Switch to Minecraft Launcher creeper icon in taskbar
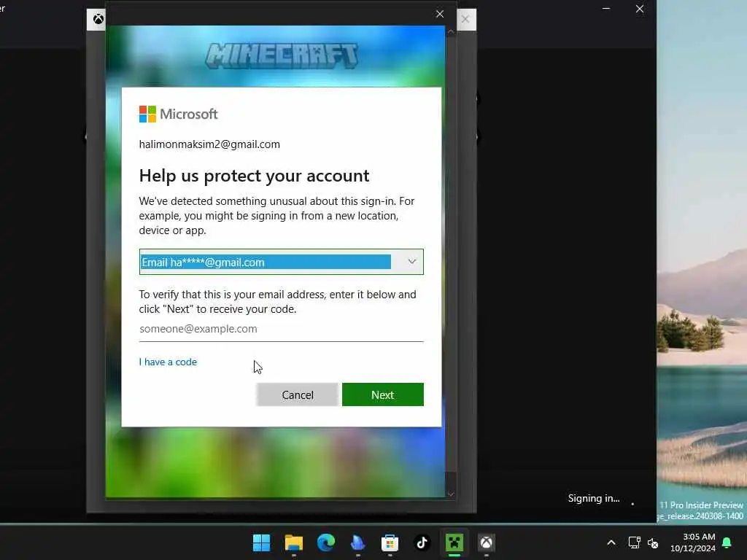Image resolution: width=747 pixels, height=560 pixels. point(454,542)
